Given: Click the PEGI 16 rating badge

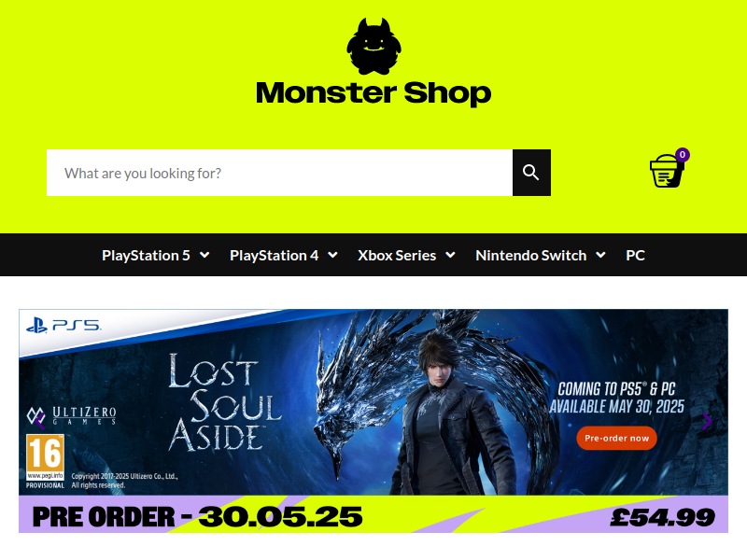Looking at the screenshot, I should (x=45, y=457).
